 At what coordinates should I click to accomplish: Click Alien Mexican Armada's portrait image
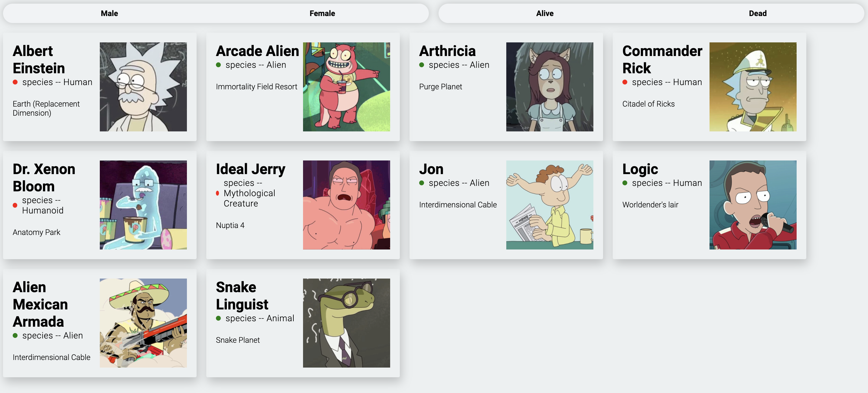pyautogui.click(x=143, y=323)
